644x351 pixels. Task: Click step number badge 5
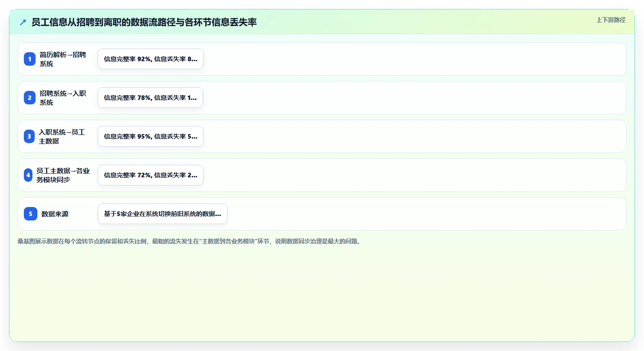pyautogui.click(x=31, y=214)
